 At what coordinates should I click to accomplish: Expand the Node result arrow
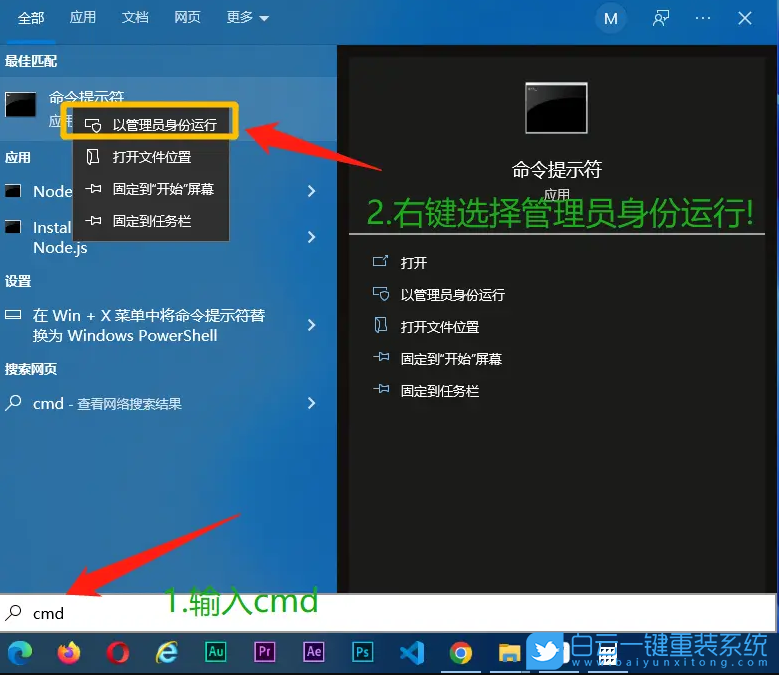[312, 191]
